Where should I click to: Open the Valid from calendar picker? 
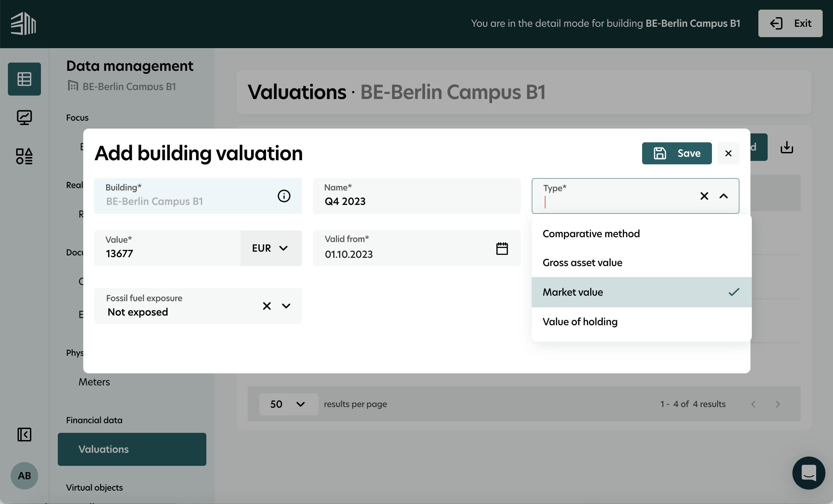tap(502, 249)
